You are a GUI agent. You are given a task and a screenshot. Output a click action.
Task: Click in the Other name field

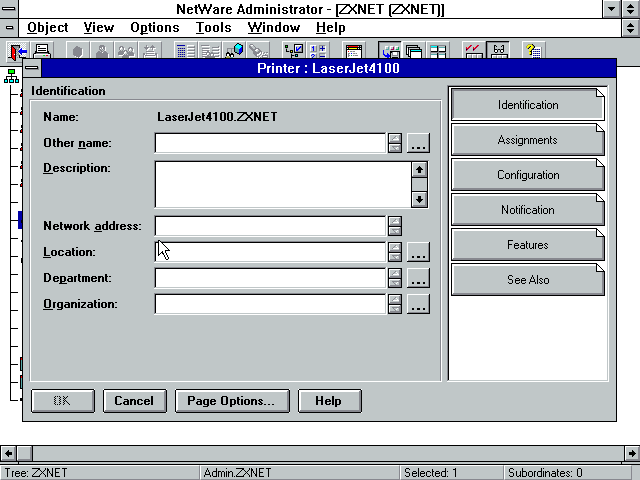pyautogui.click(x=270, y=143)
